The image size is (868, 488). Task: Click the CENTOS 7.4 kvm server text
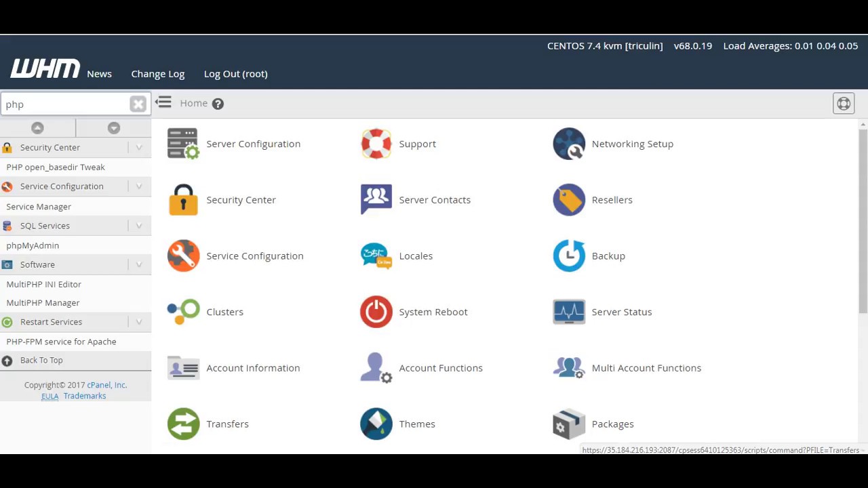(x=605, y=46)
